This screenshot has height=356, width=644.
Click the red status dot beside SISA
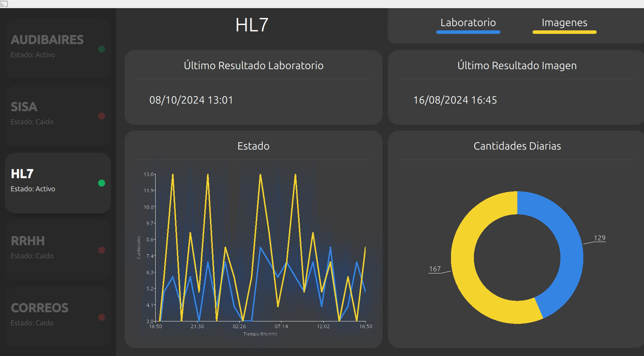click(102, 116)
